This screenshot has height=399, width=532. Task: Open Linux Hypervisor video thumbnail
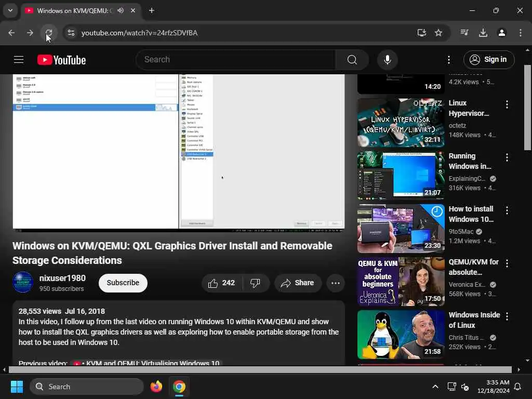coord(401,123)
